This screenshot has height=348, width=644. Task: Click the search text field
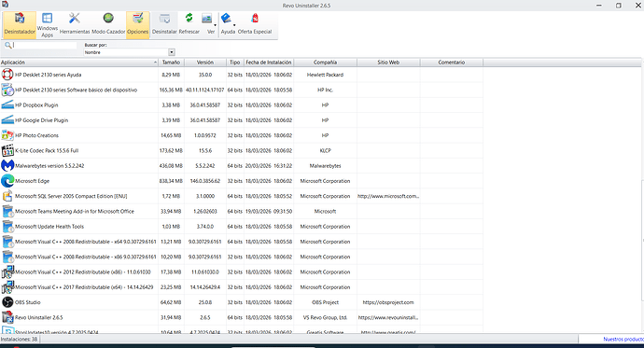[45, 45]
